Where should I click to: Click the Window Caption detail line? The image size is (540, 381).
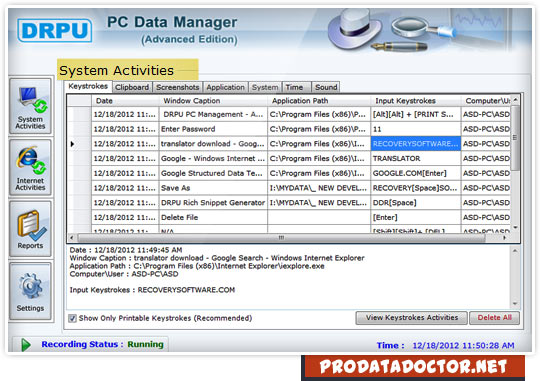point(217,258)
